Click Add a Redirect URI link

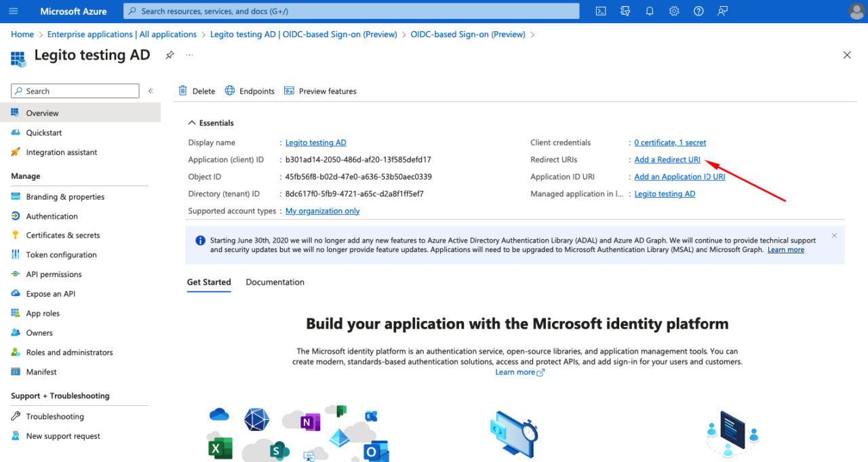point(667,159)
